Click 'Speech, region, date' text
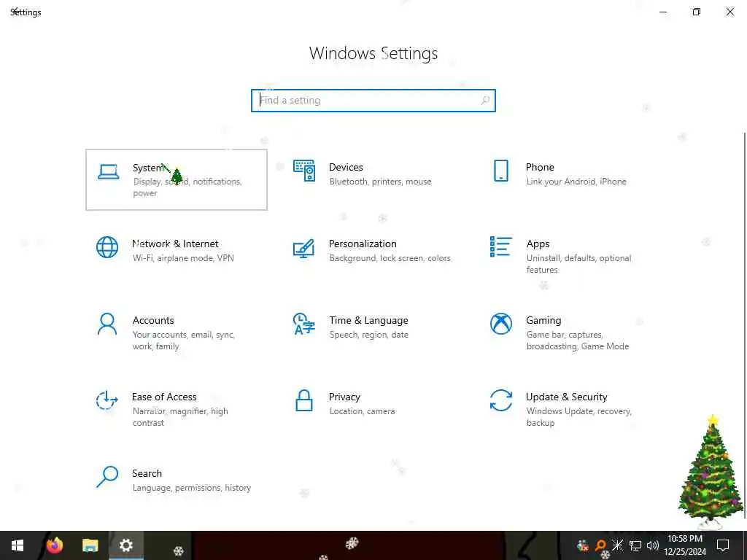The width and height of the screenshot is (747, 560). (368, 335)
